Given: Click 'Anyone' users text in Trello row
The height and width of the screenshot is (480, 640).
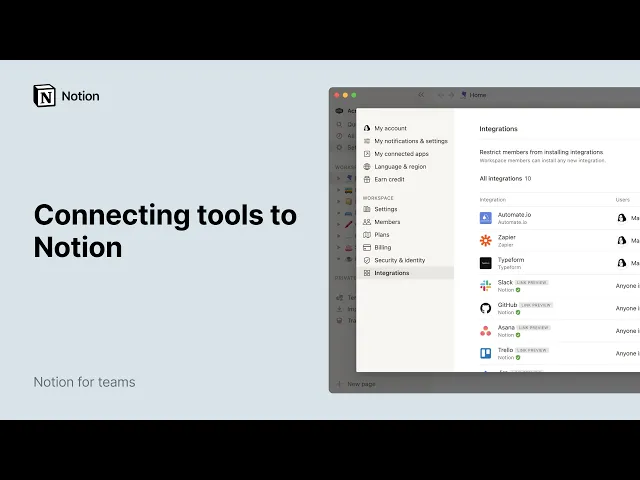Looking at the screenshot, I should click(x=627, y=353).
